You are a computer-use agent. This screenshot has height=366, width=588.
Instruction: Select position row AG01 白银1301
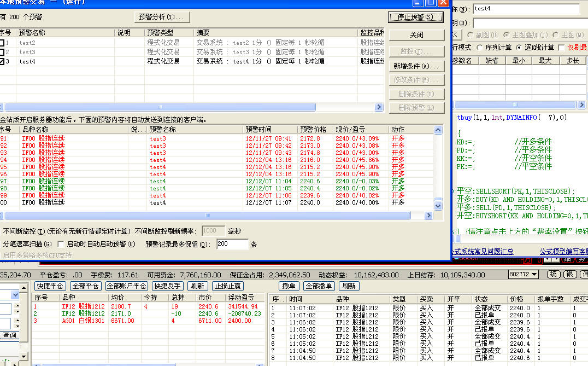pos(148,321)
